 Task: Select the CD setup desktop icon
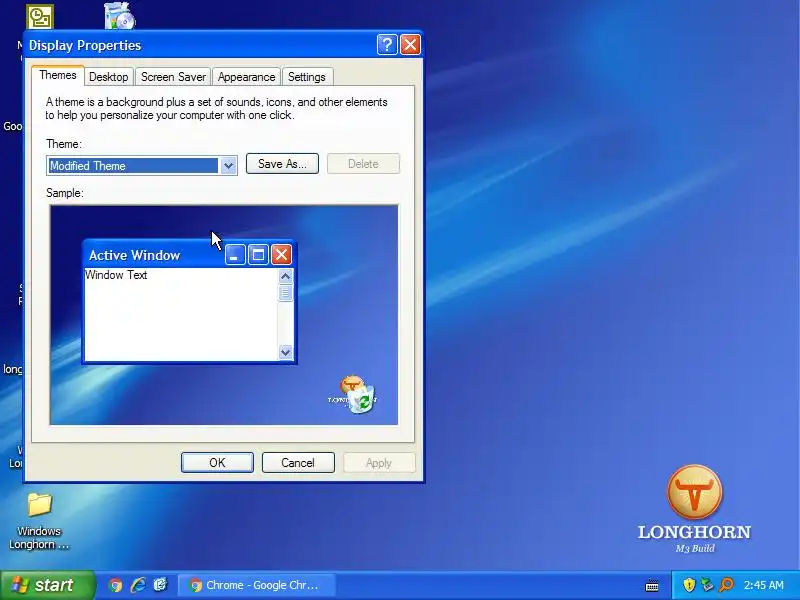pyautogui.click(x=119, y=15)
